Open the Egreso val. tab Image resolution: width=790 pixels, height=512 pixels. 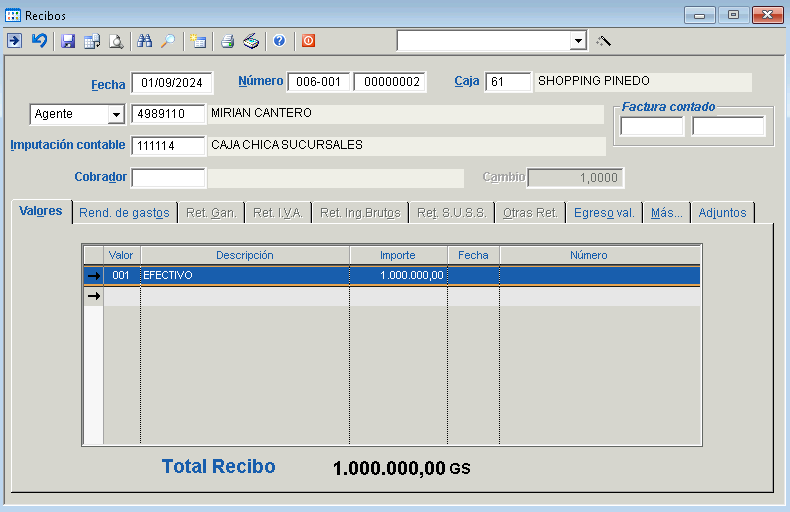[604, 213]
